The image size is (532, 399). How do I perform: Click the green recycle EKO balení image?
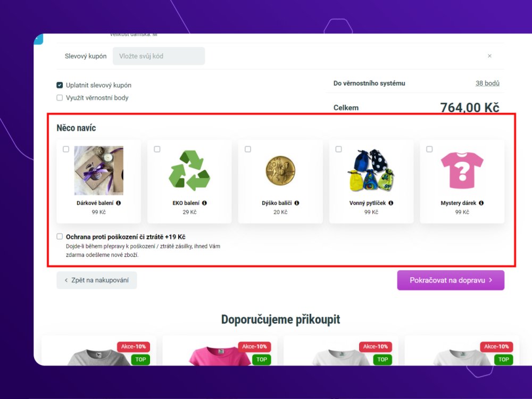click(x=190, y=170)
